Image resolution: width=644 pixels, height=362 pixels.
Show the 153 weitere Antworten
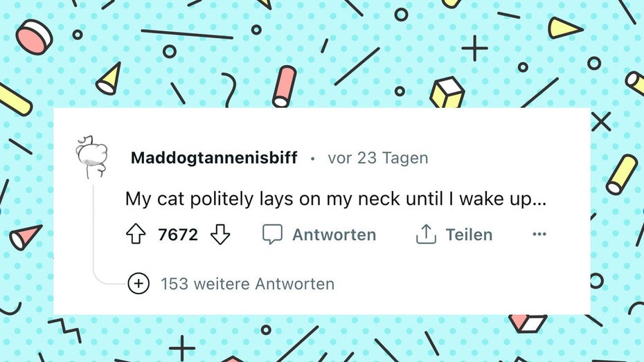point(247,284)
